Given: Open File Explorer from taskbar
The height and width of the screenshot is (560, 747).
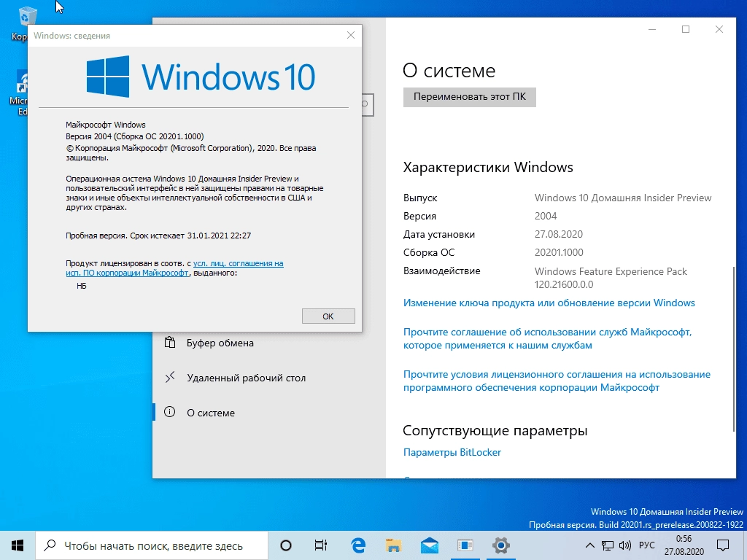Looking at the screenshot, I should (393, 545).
